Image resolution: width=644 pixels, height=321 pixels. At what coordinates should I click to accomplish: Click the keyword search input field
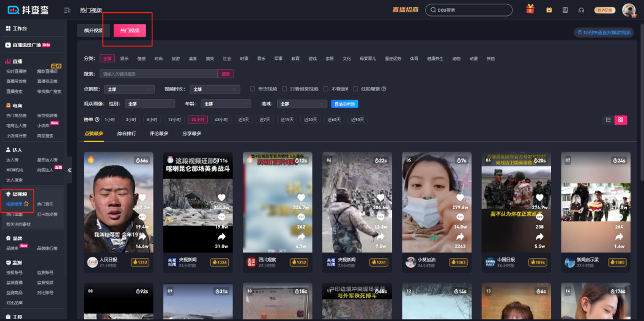[158, 73]
